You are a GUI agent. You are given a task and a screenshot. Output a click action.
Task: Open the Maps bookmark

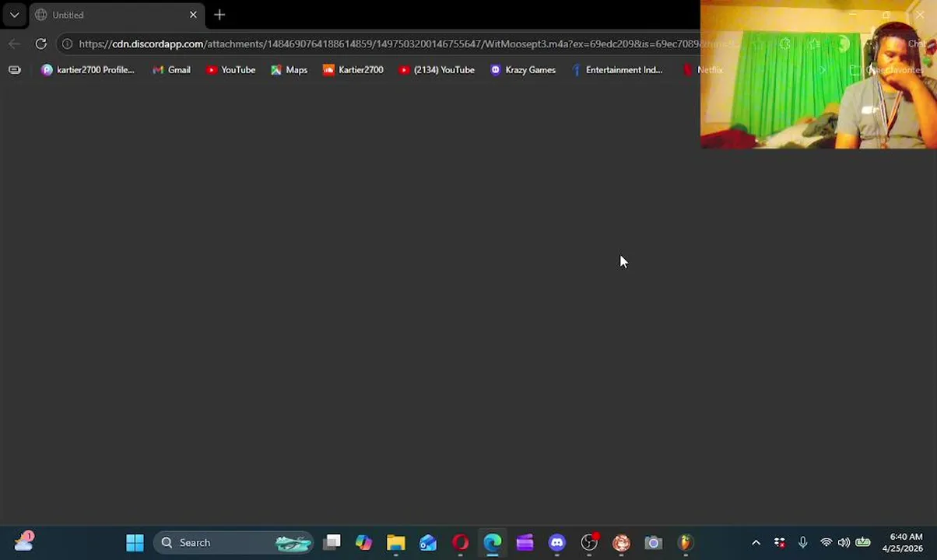289,70
